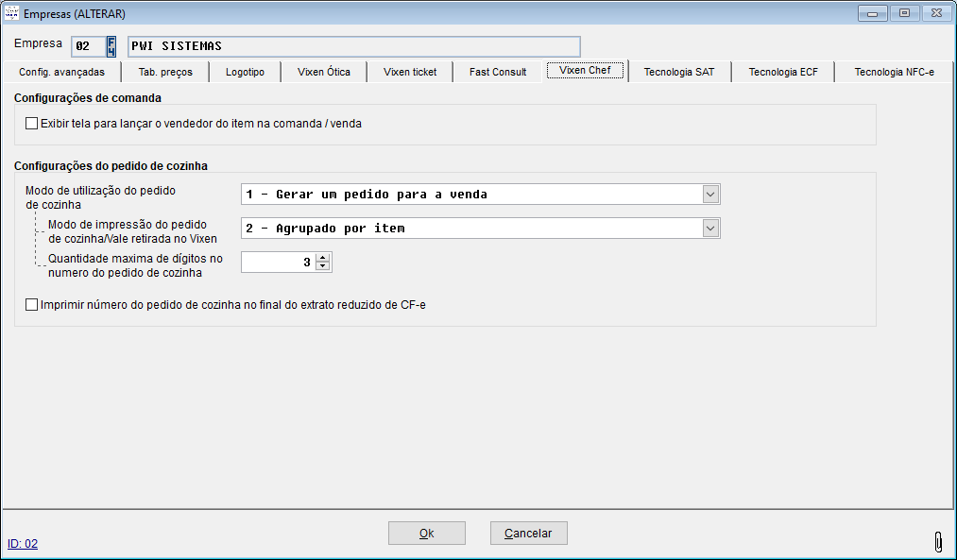Select the Logotipo tab
The width and height of the screenshot is (957, 560).
tap(245, 72)
